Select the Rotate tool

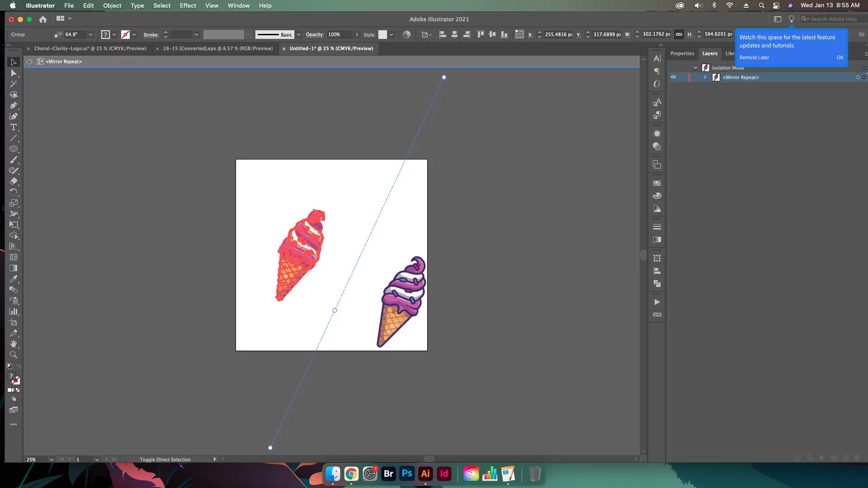coord(13,192)
